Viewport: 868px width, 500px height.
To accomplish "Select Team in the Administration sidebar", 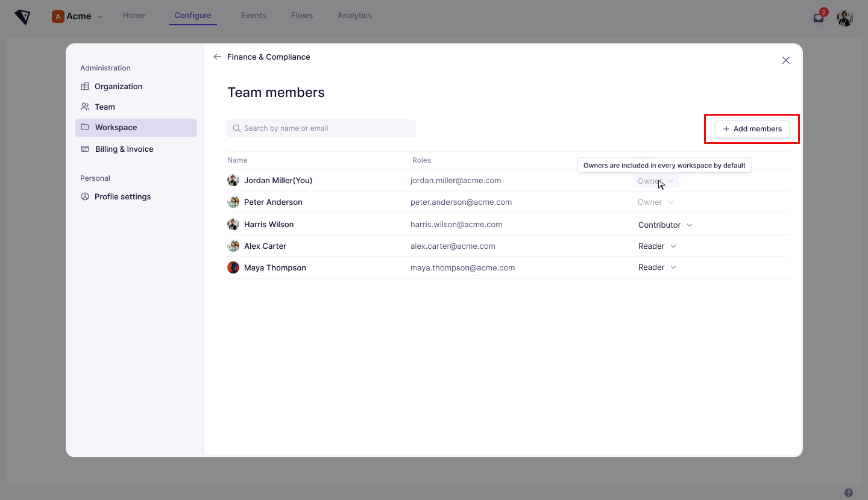I will 136,107.
